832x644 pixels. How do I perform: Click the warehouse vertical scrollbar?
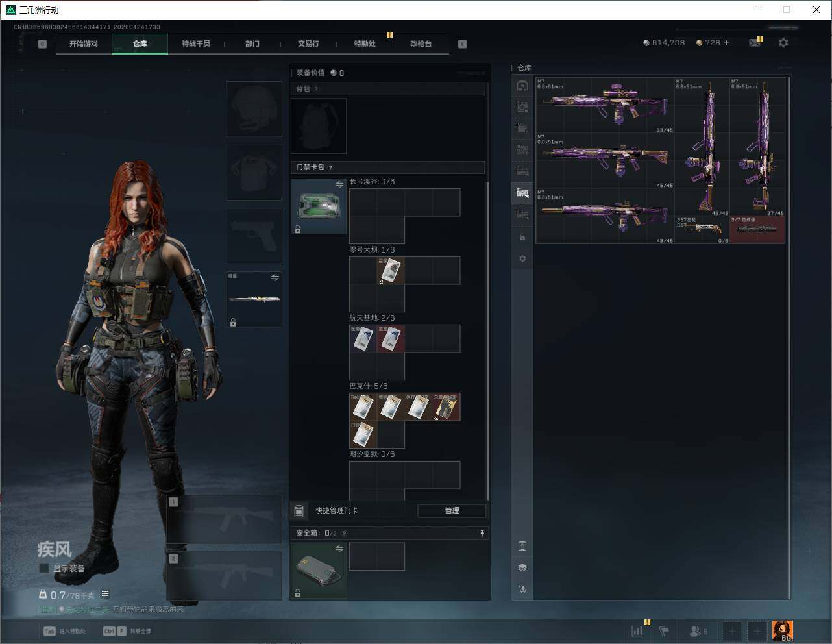(x=789, y=338)
